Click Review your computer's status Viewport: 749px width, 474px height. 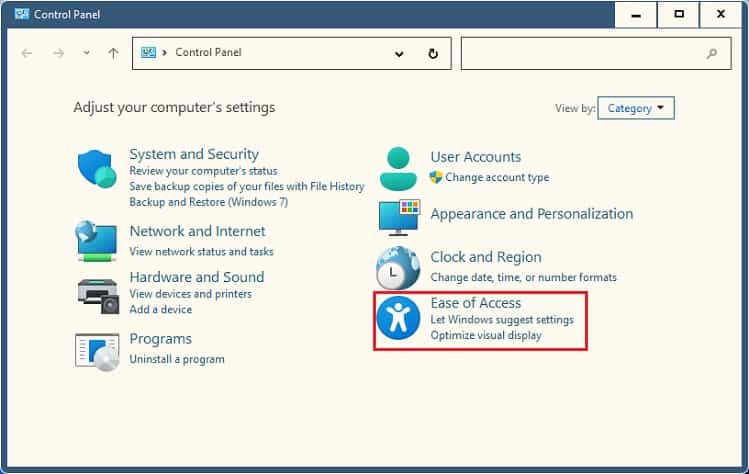203,171
